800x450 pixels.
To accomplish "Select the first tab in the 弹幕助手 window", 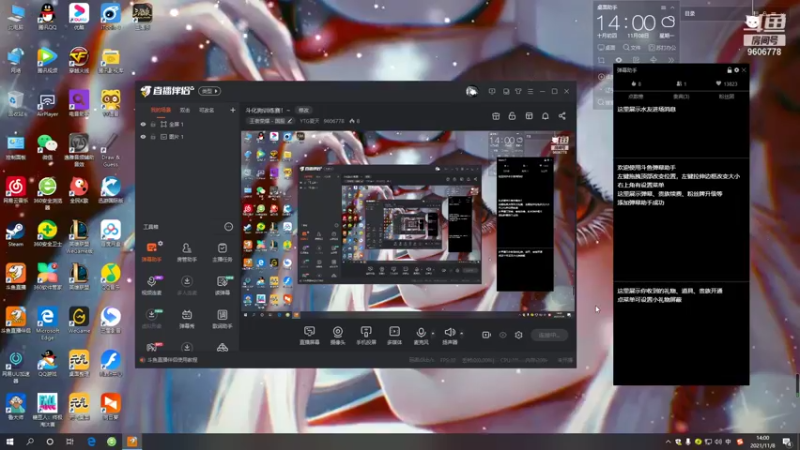I will [636, 96].
